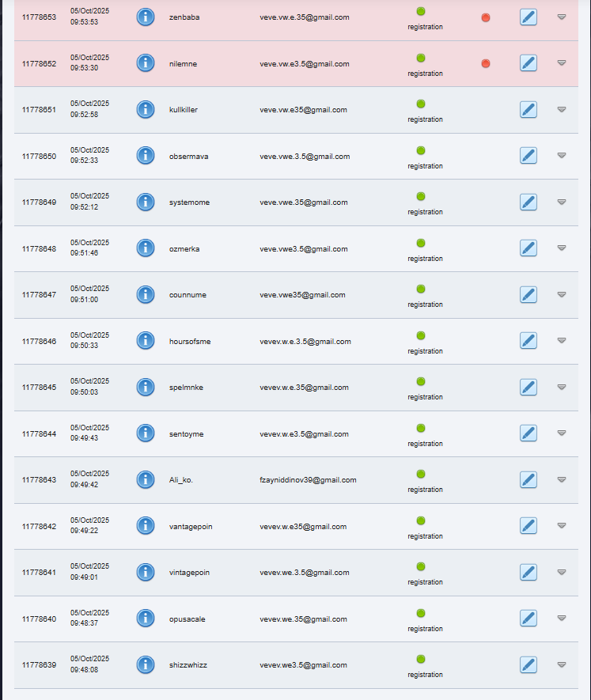This screenshot has width=591, height=700.
Task: Click registration label for vintagepoin row
Action: pyautogui.click(x=425, y=582)
